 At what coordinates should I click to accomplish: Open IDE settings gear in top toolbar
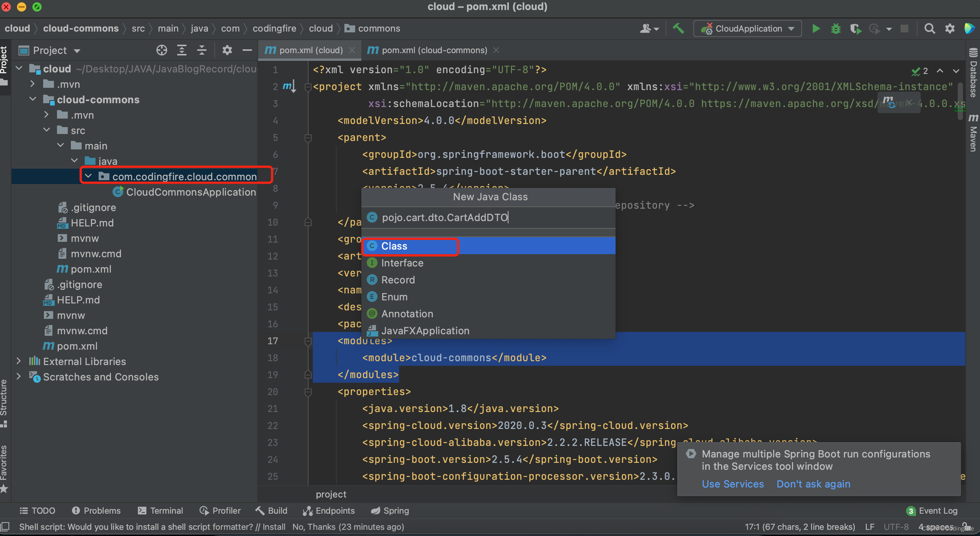(950, 28)
